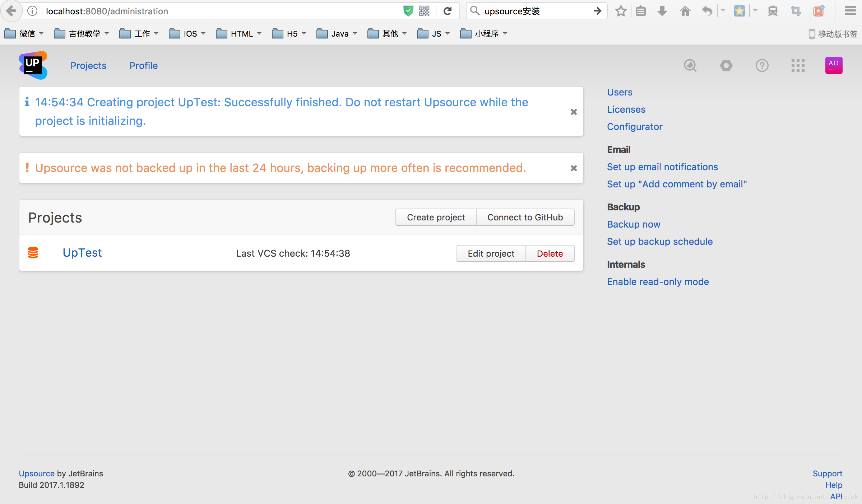Open the API footer link
Screen dimensions: 862x504
[836, 496]
